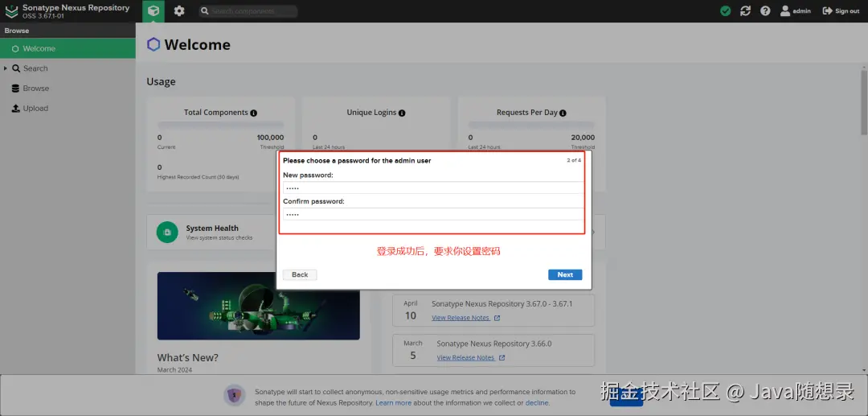Click the Total Components info icon
868x416 pixels.
point(253,113)
